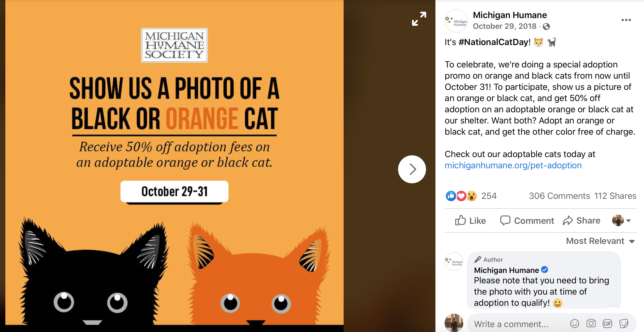644x332 pixels.
Task: Open michiganhumane.org/pet-adoption link
Action: 513,165
